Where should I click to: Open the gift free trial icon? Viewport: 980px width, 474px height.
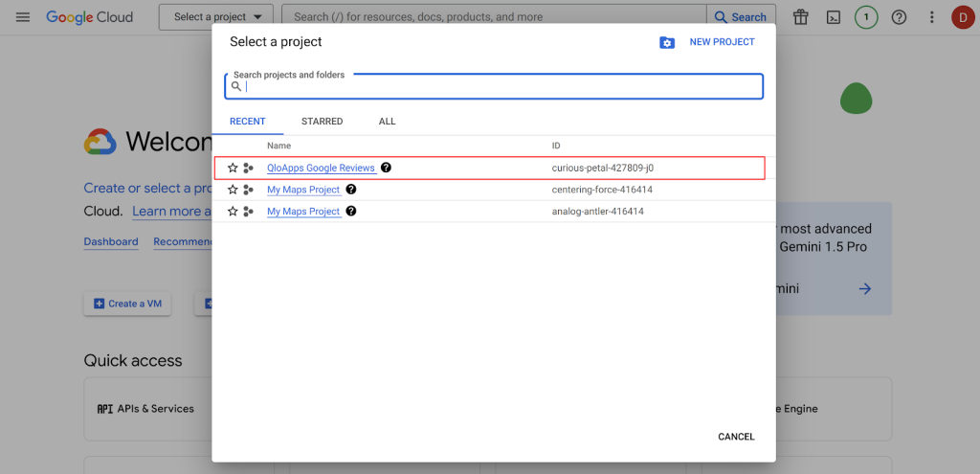coord(801,17)
